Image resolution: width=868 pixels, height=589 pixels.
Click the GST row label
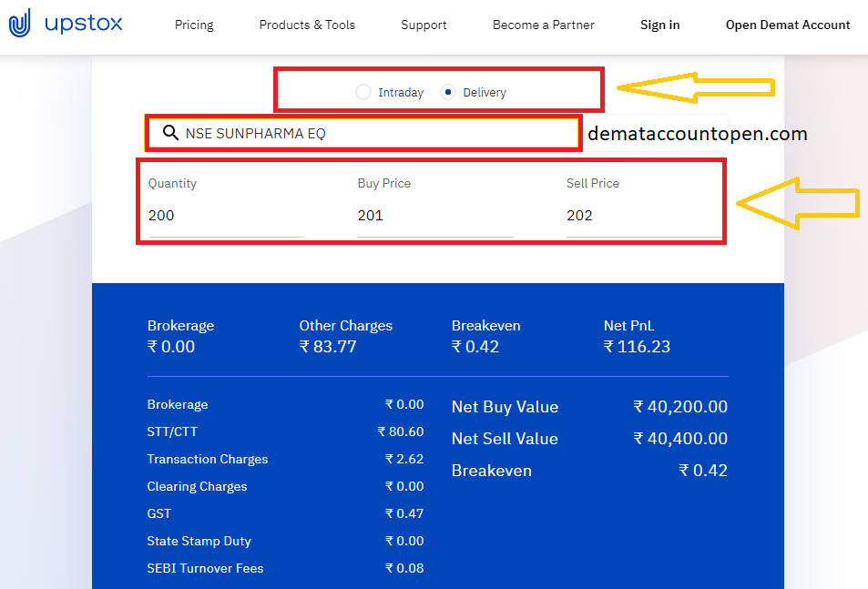click(x=158, y=513)
